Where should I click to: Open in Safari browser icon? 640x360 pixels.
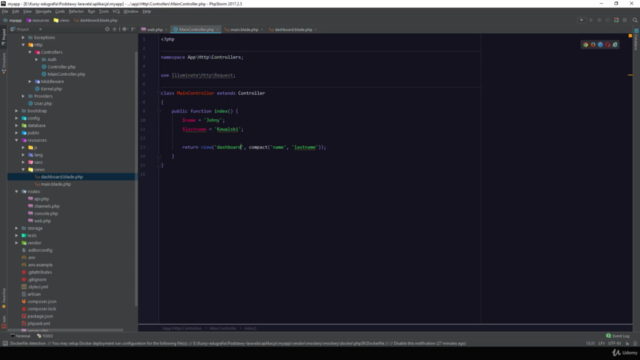click(600, 44)
